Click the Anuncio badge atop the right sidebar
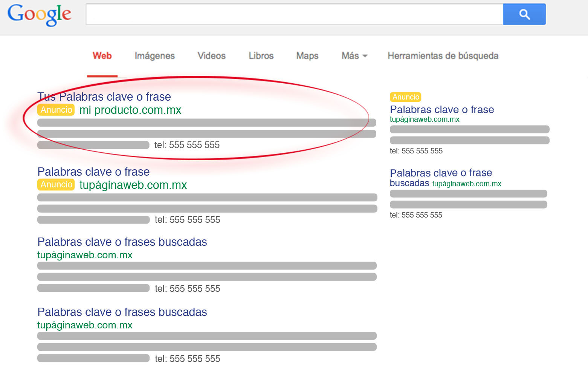 point(405,97)
